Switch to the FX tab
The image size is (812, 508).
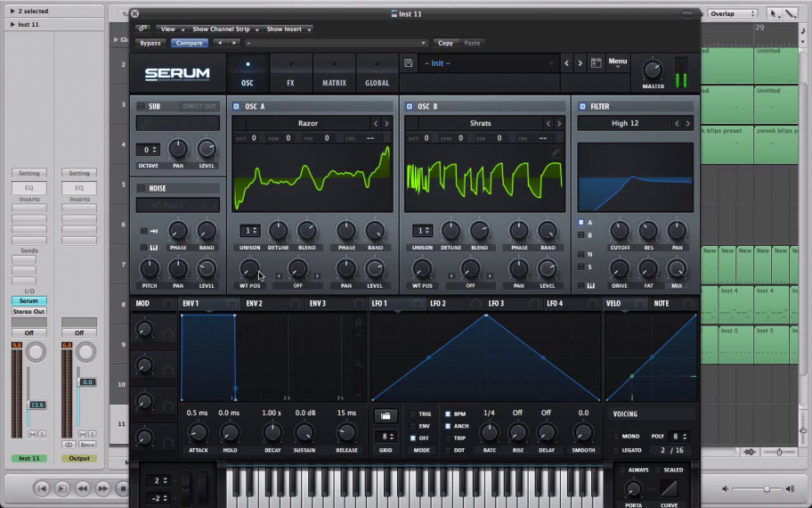tap(290, 73)
